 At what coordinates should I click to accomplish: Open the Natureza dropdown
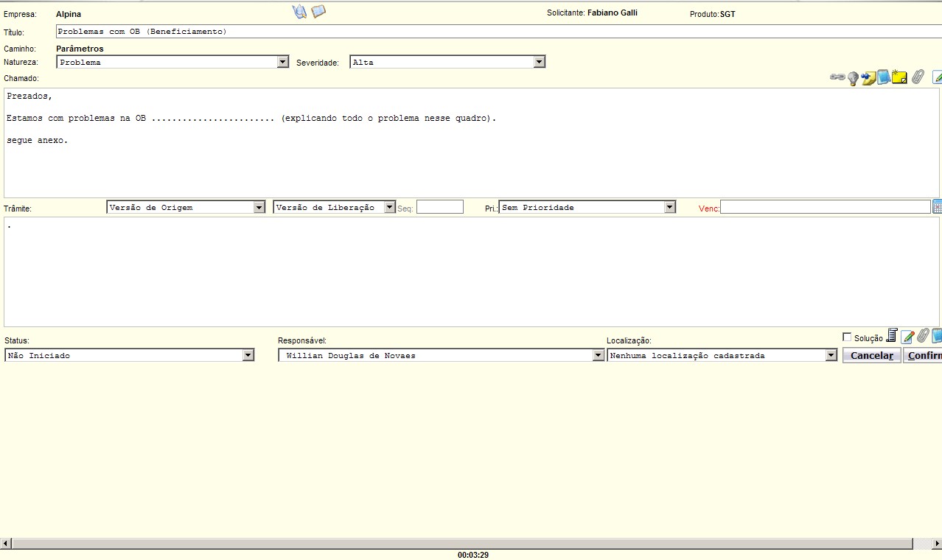(x=283, y=63)
